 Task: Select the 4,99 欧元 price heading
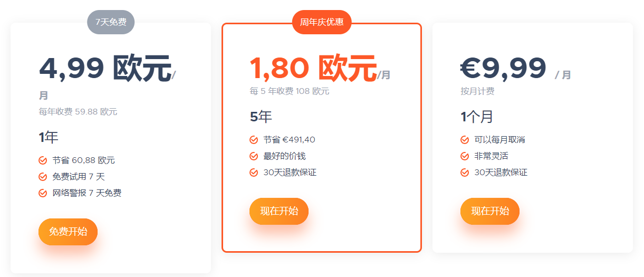coord(105,69)
